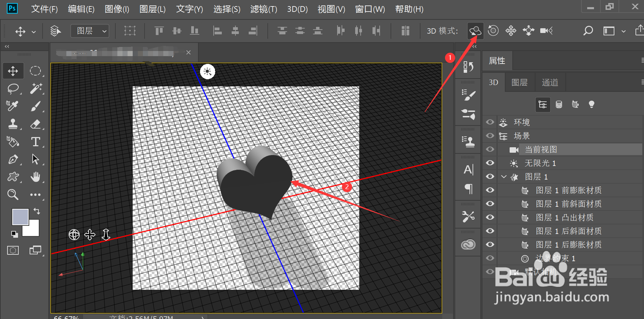Swap foreground and background colors
The height and width of the screenshot is (319, 644).
pos(37,211)
